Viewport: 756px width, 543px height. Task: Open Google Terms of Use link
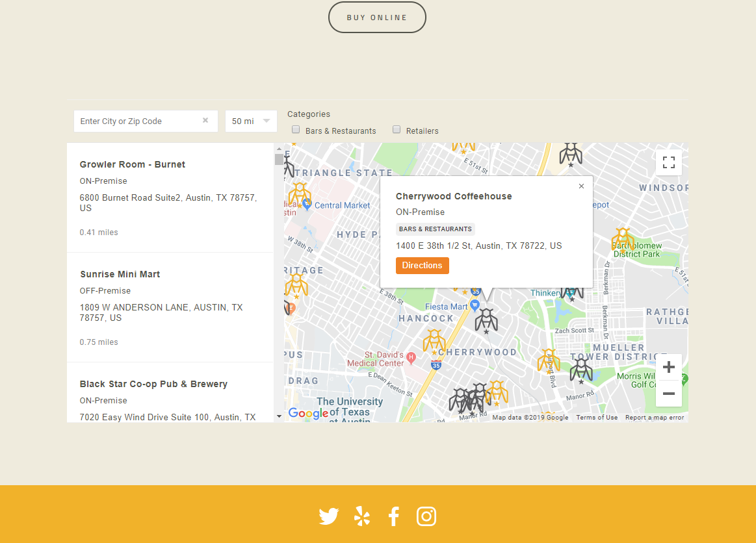point(597,417)
